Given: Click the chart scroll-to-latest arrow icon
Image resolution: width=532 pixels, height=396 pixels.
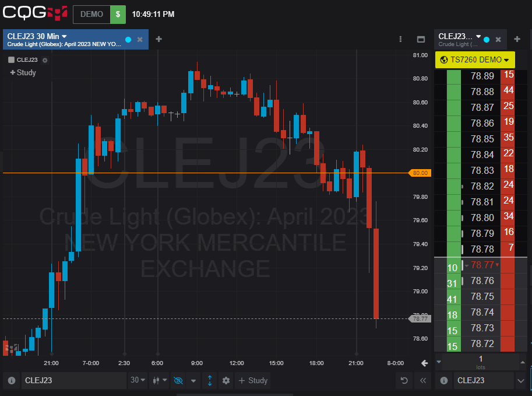Looking at the screenshot, I should click(424, 363).
